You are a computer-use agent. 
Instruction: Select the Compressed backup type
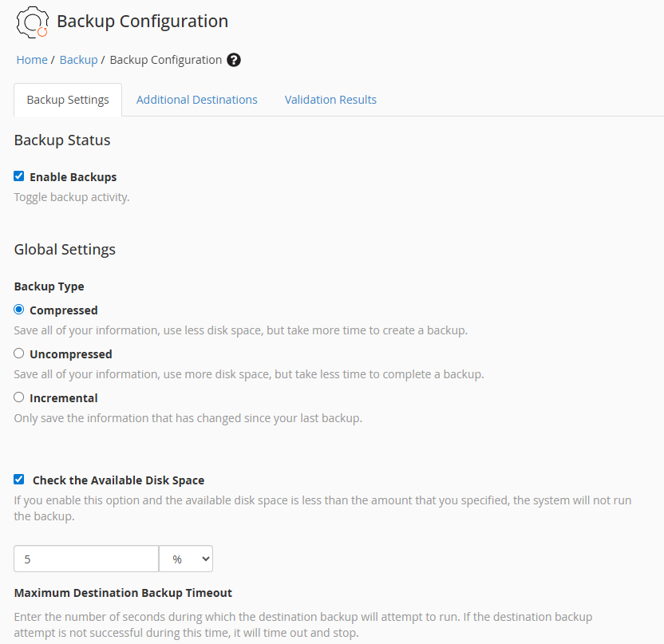point(18,310)
